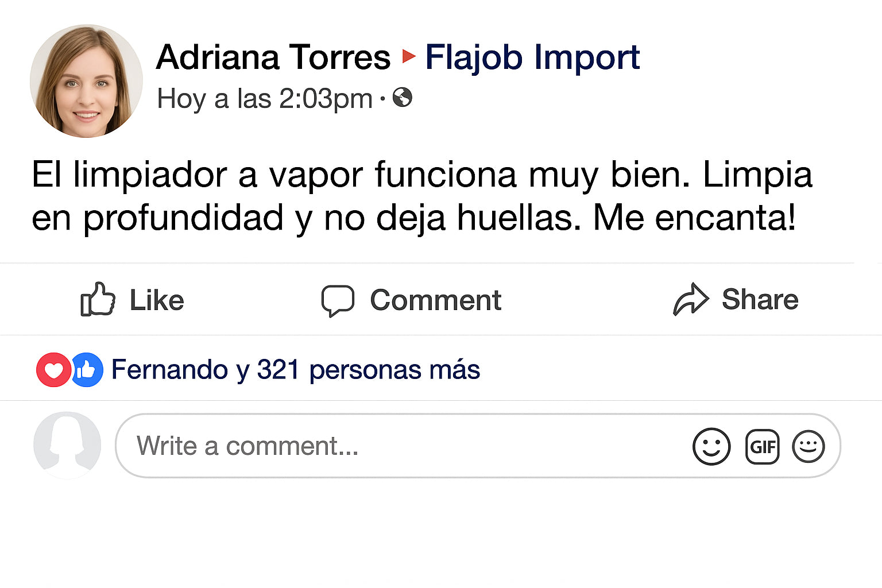This screenshot has width=882, height=588.
Task: View "Fernando y 321 personas más" reactions
Action: [295, 369]
